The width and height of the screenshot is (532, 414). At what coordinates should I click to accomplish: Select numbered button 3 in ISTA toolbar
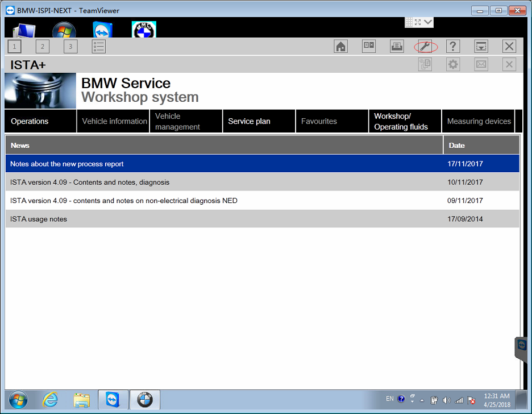tap(70, 47)
